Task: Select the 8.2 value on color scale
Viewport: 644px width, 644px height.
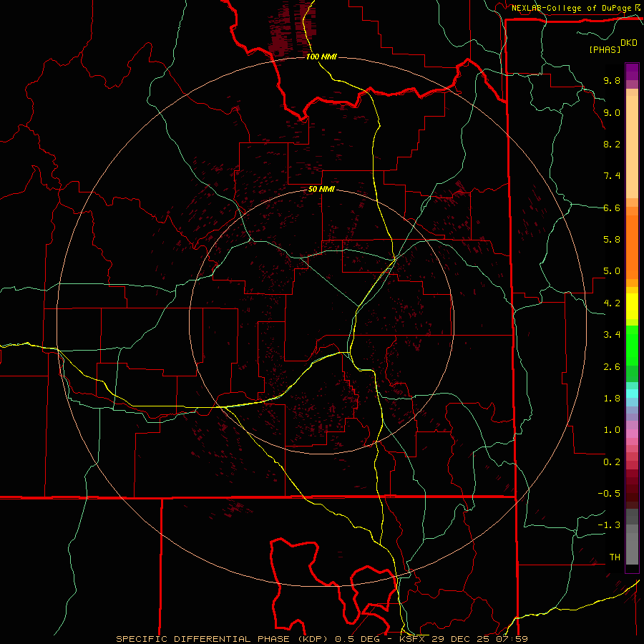Action: (612, 144)
